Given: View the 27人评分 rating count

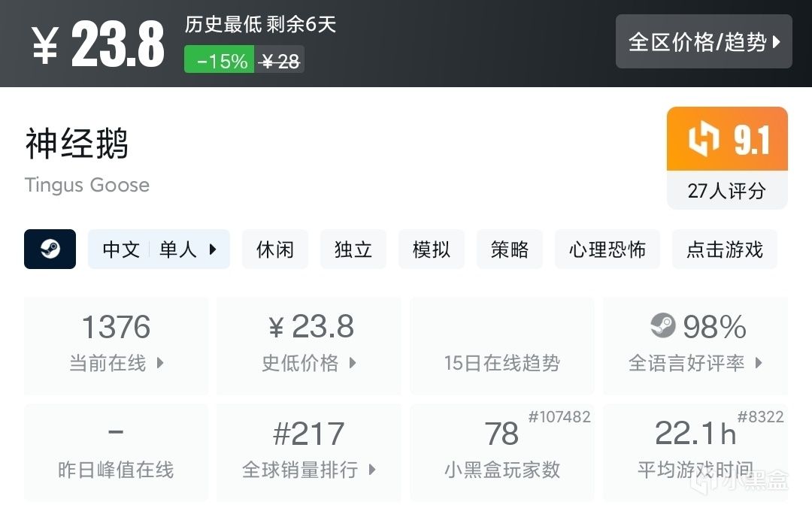Looking at the screenshot, I should click(726, 191).
